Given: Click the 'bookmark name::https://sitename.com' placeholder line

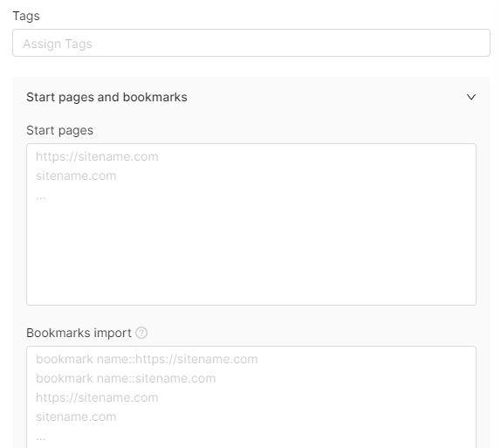Looking at the screenshot, I should pyautogui.click(x=147, y=360).
